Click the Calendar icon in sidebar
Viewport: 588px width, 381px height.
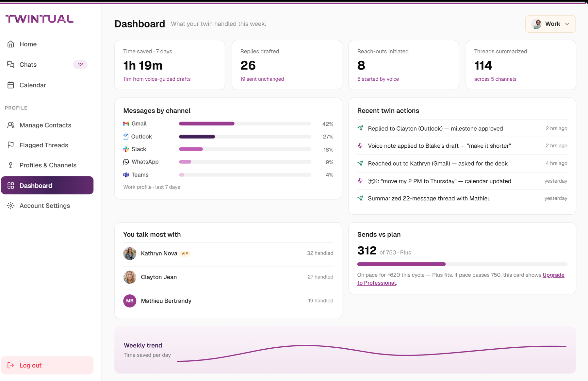(x=11, y=85)
